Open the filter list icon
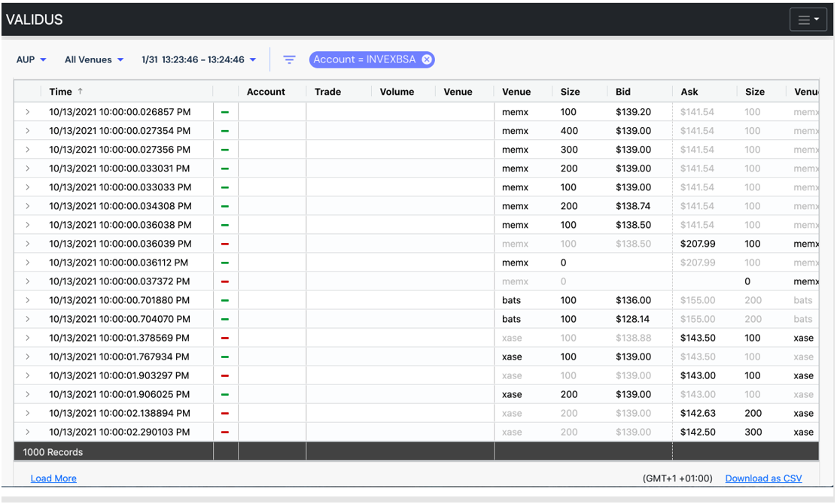The image size is (837, 504). tap(289, 59)
